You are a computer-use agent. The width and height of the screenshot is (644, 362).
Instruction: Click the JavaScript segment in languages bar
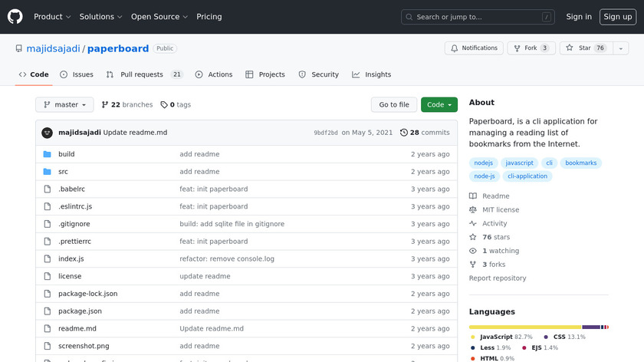tap(525, 327)
